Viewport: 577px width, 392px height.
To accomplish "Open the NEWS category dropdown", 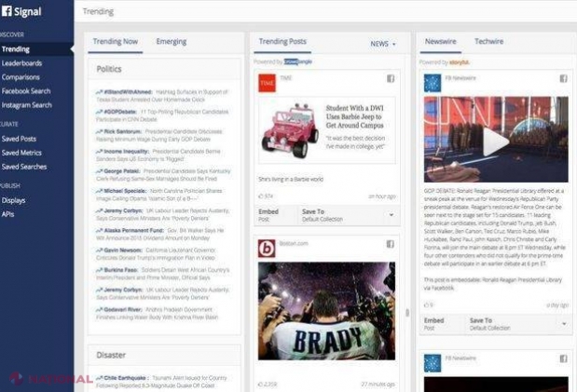I will 383,44.
